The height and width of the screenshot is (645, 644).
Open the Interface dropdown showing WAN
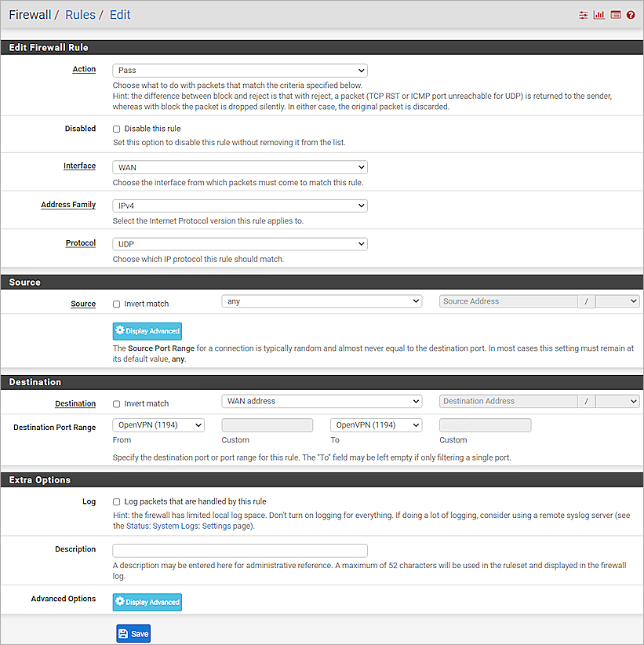pos(238,166)
